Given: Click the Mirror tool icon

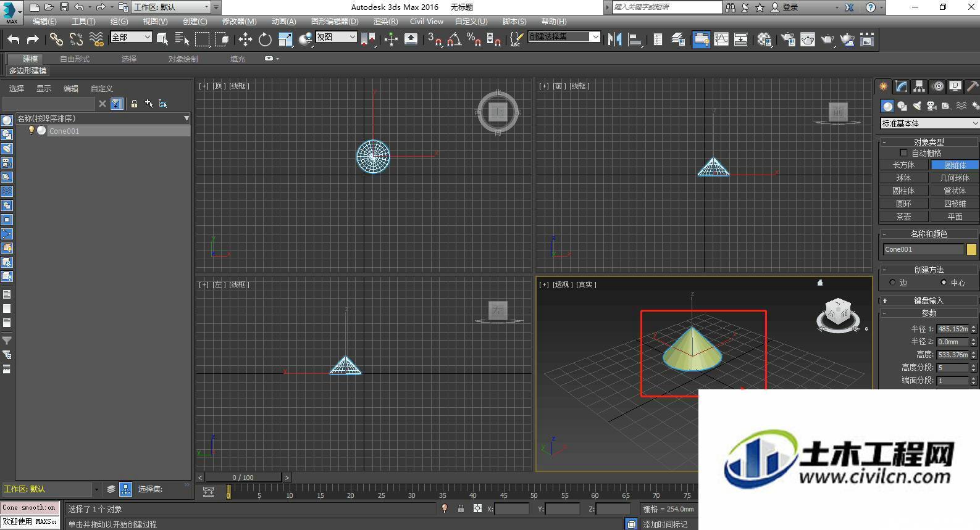Looking at the screenshot, I should pos(614,39).
